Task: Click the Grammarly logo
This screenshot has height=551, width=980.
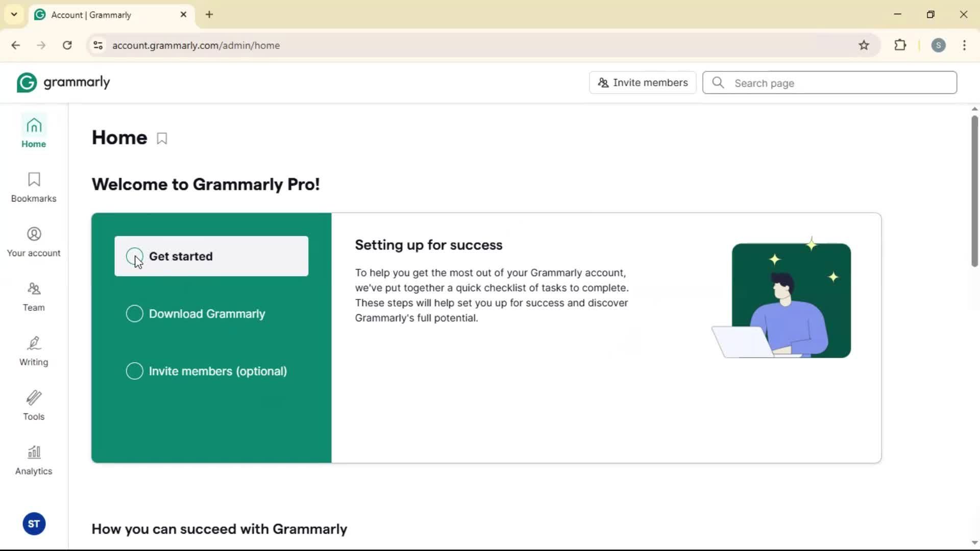Action: 63,83
